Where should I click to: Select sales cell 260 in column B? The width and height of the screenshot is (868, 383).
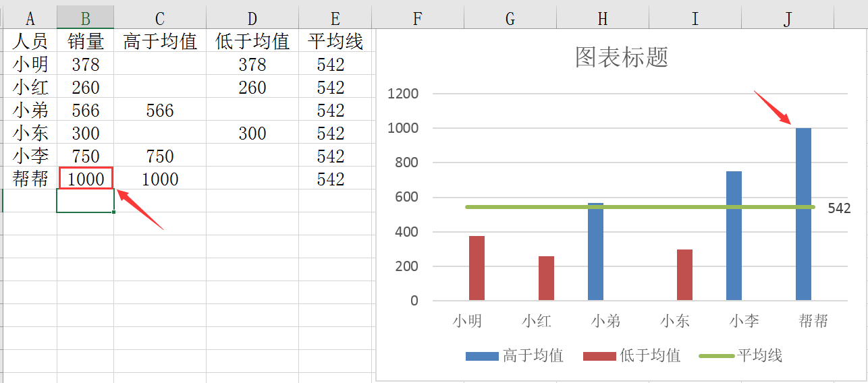click(x=86, y=88)
